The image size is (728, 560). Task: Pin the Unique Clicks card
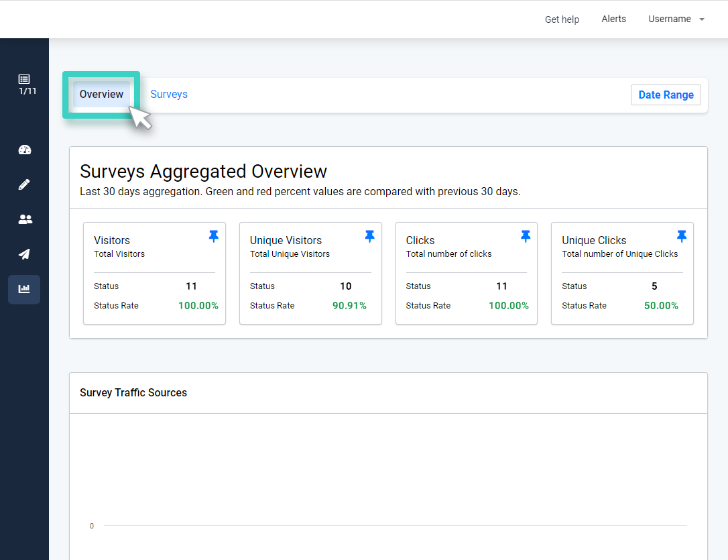(682, 236)
